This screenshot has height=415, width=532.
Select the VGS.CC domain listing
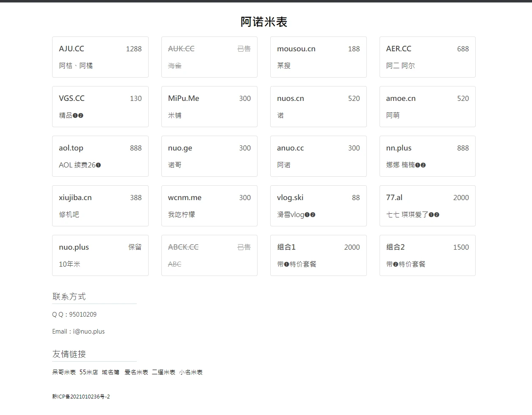[100, 107]
